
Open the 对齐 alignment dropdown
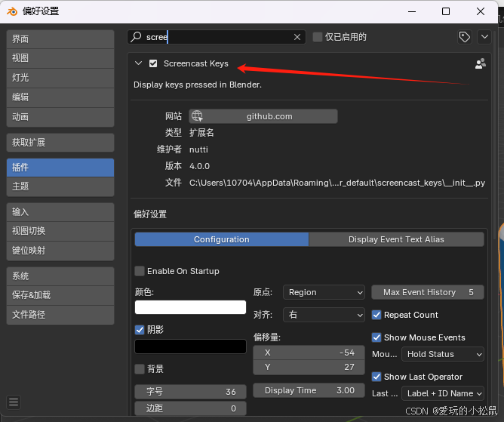point(324,315)
